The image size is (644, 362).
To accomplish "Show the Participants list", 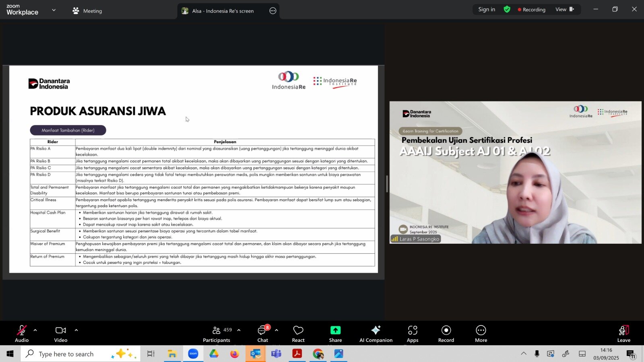I will pyautogui.click(x=217, y=333).
